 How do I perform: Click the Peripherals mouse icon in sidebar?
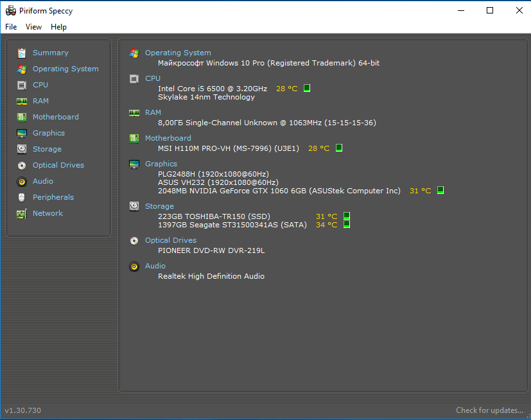pyautogui.click(x=22, y=197)
